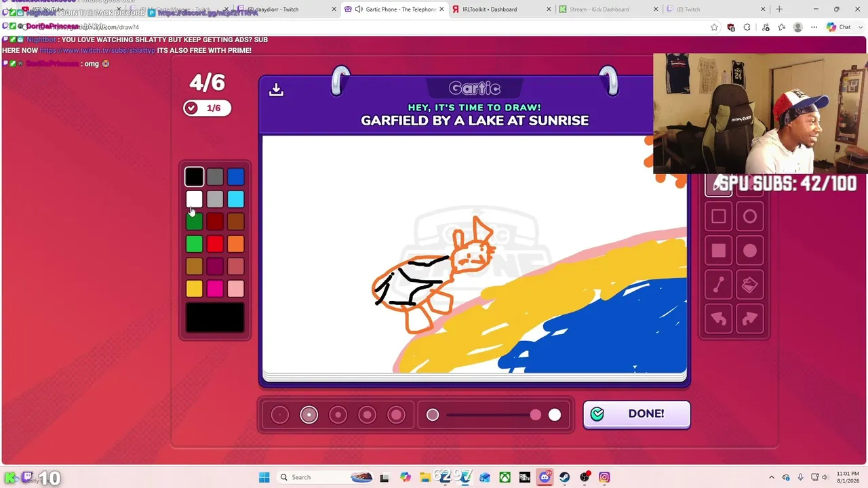Pick the hot pink color swatch

point(215,289)
